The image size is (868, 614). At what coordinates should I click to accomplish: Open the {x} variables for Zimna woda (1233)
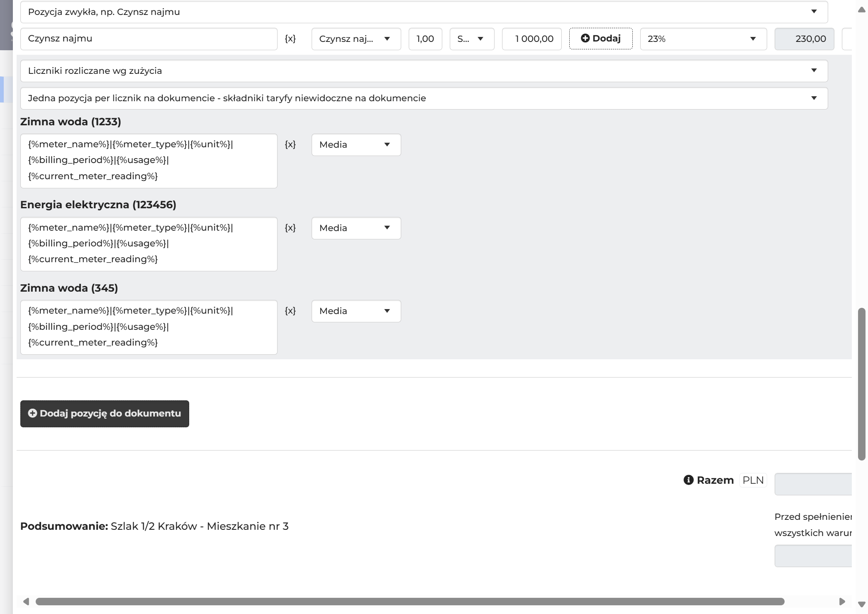(290, 144)
